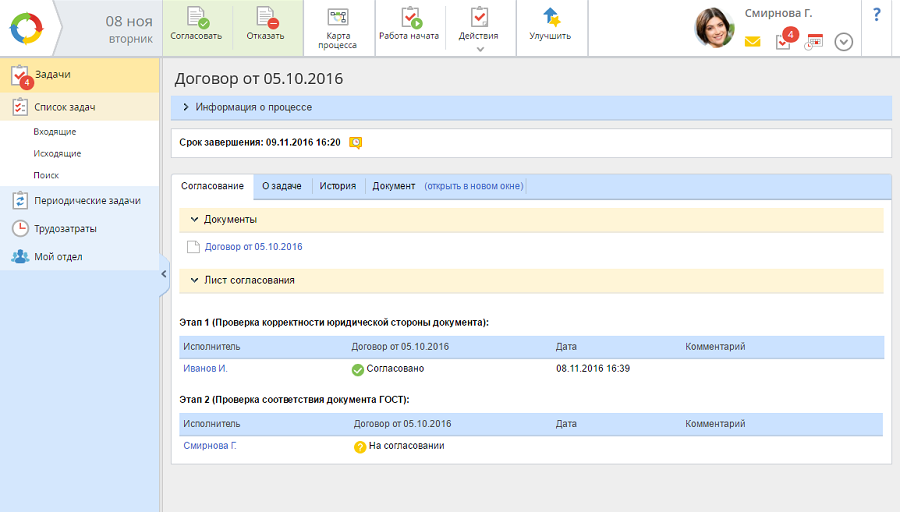This screenshot has height=512, width=900.
Task: Click the Отказать reject icon
Action: tap(266, 18)
